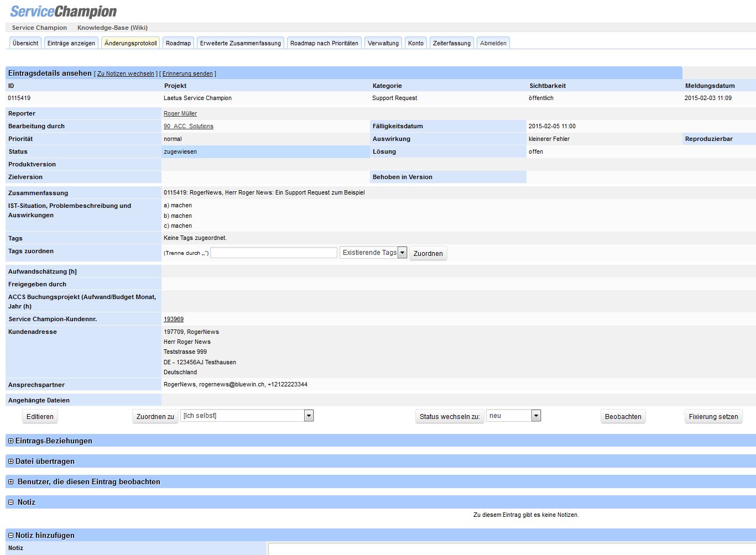Focus the tags text input field
The width and height of the screenshot is (756, 555).
pos(274,253)
